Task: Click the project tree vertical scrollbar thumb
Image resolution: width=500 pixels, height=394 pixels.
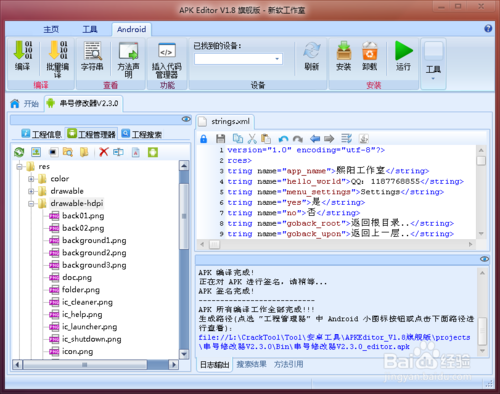Action: (184, 216)
